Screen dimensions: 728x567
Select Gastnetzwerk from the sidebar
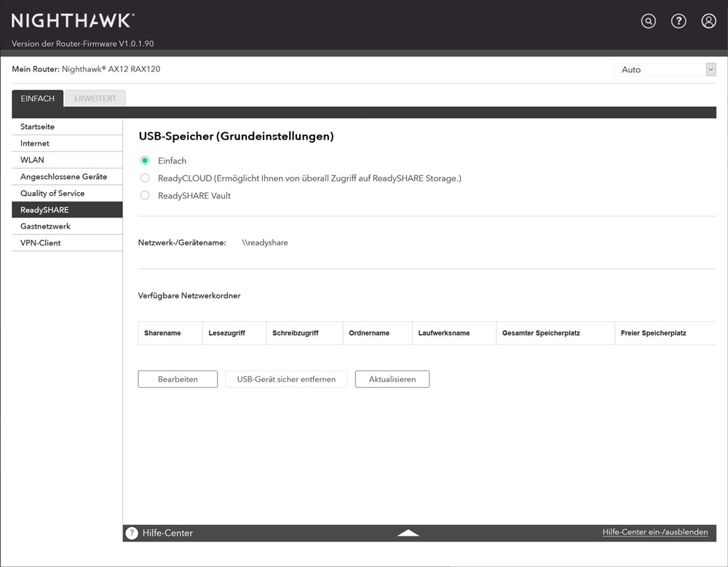pos(46,226)
